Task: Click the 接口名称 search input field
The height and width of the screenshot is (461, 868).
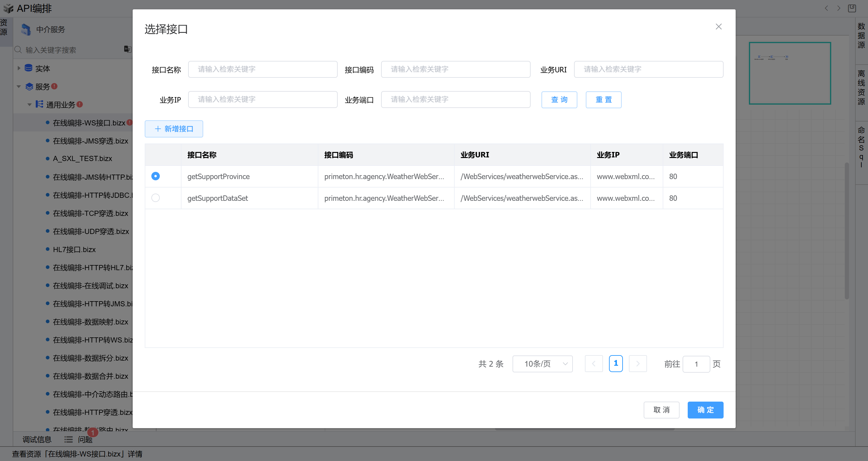Action: [263, 69]
